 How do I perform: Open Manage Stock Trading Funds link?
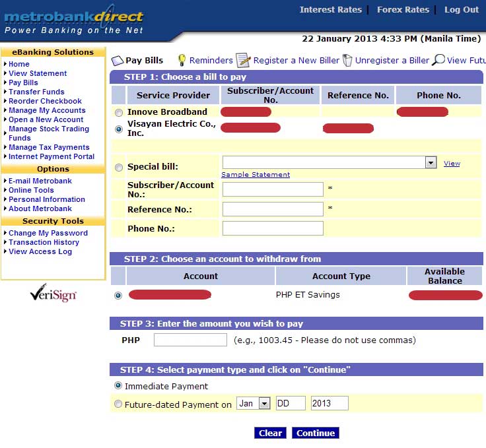pos(49,133)
